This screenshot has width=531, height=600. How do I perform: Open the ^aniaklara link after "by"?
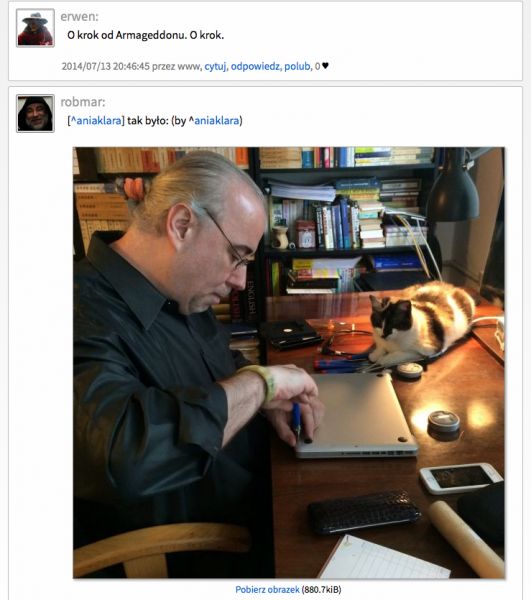tap(214, 121)
